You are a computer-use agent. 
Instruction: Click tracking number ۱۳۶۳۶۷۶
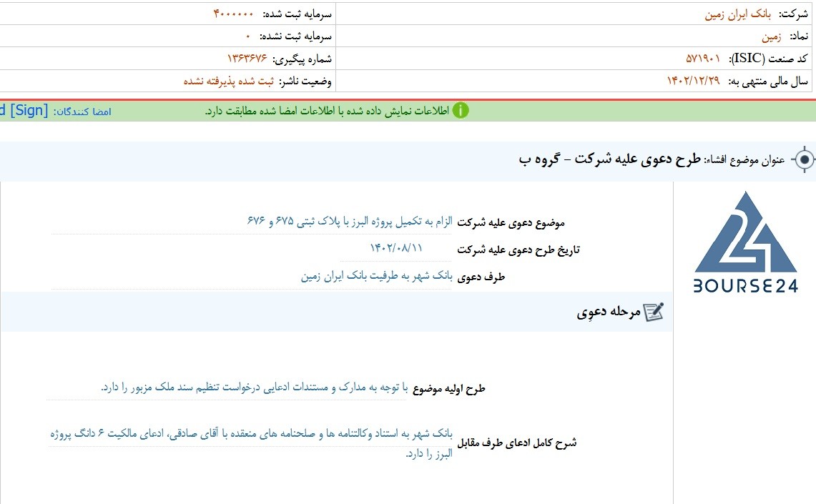pyautogui.click(x=247, y=58)
